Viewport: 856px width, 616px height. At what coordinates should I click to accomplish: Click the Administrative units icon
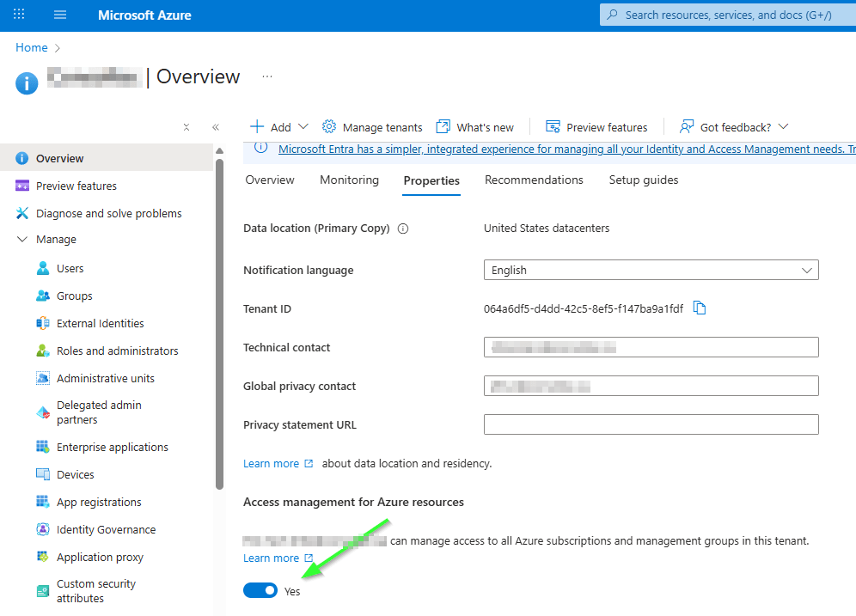coord(43,378)
